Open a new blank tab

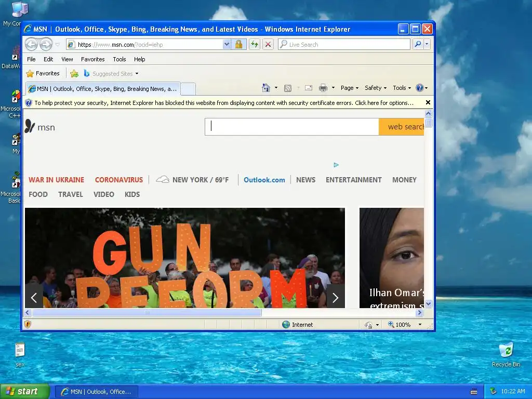(x=188, y=89)
